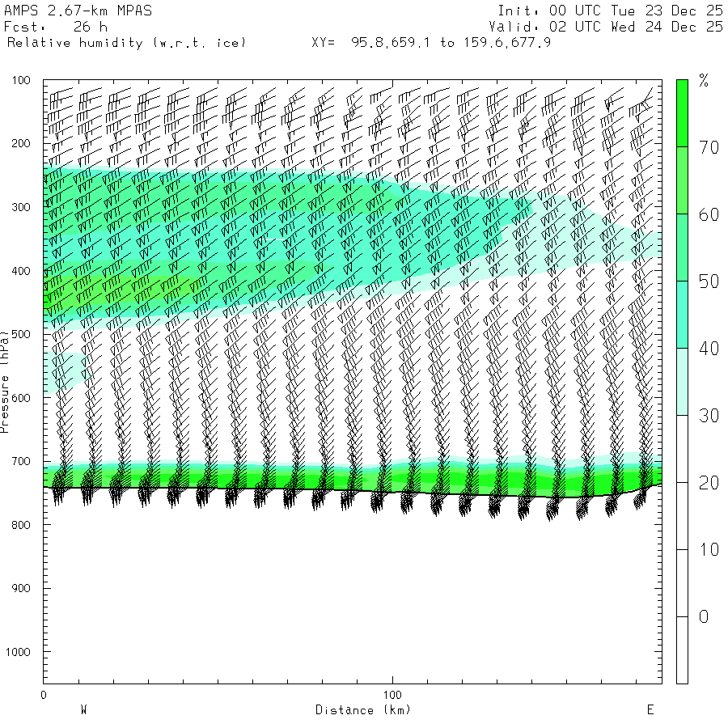Click the 'Relative humidity (w.r.t. ice)' label
728x728 pixels.
click(x=126, y=43)
